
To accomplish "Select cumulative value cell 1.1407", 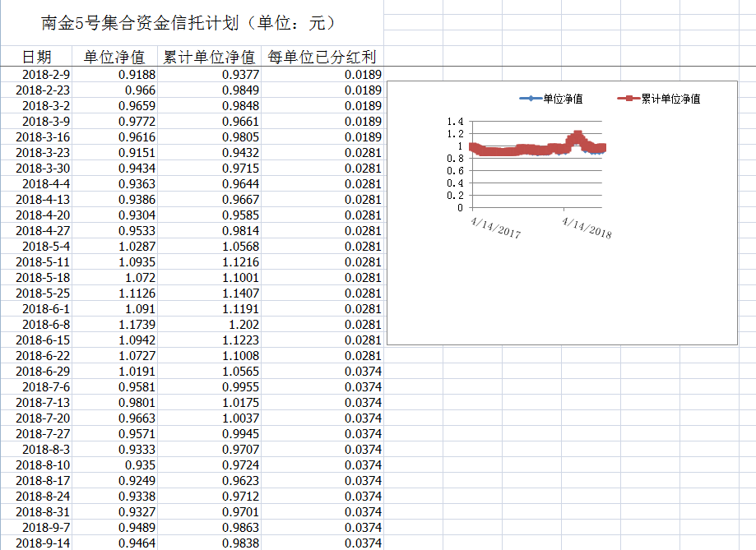I will tap(209, 293).
